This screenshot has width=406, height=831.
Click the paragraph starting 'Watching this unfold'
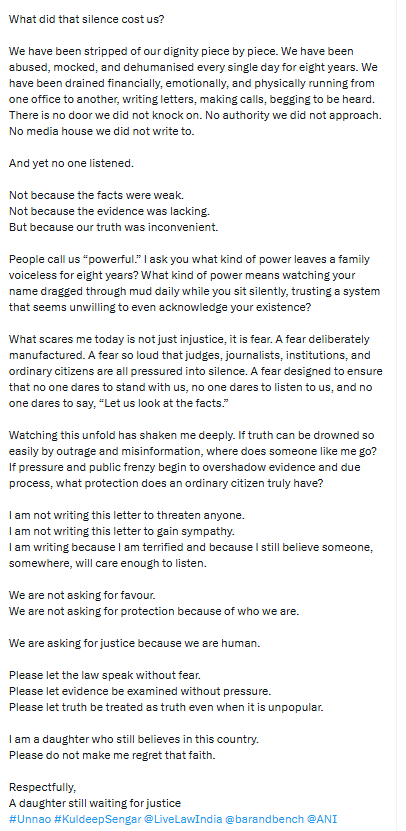(193, 459)
